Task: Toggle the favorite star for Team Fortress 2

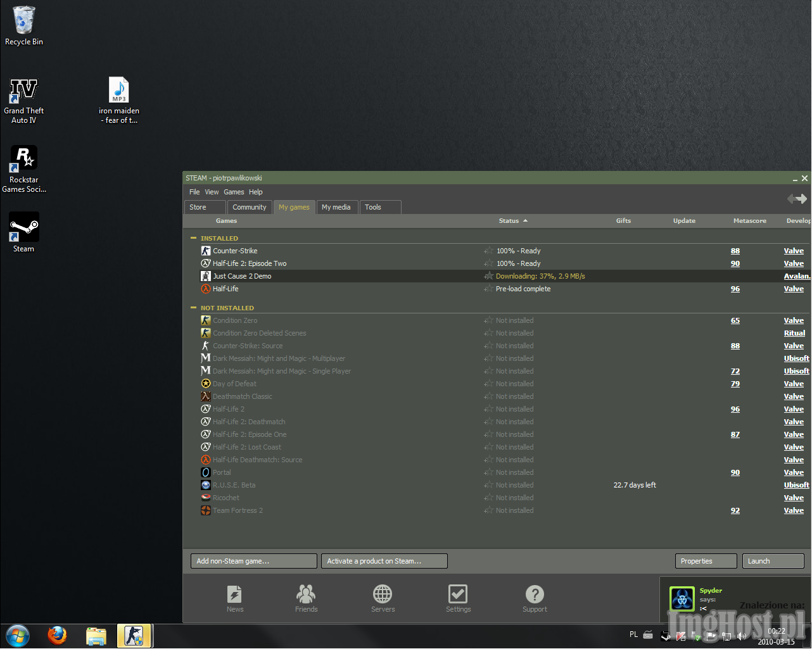Action: pyautogui.click(x=488, y=510)
